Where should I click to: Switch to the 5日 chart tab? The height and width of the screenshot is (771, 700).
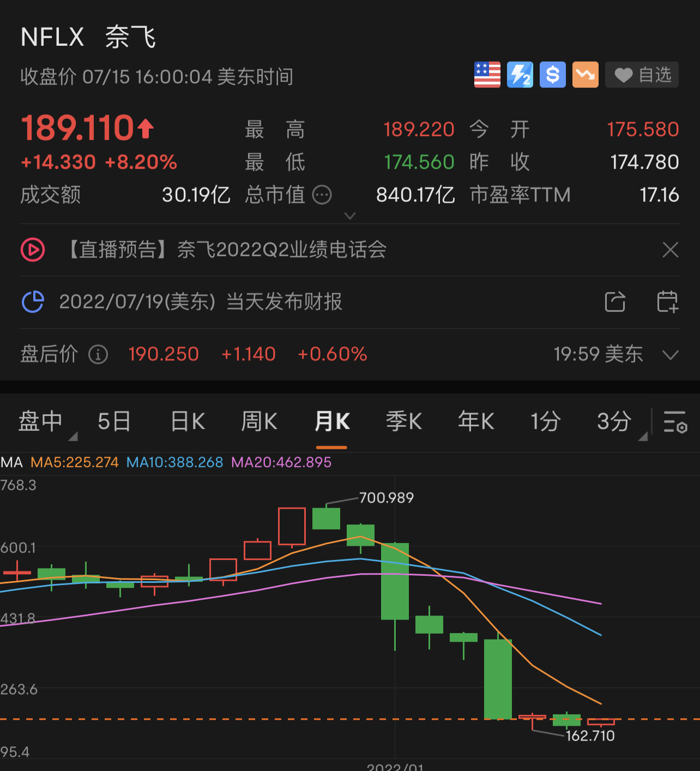click(114, 421)
